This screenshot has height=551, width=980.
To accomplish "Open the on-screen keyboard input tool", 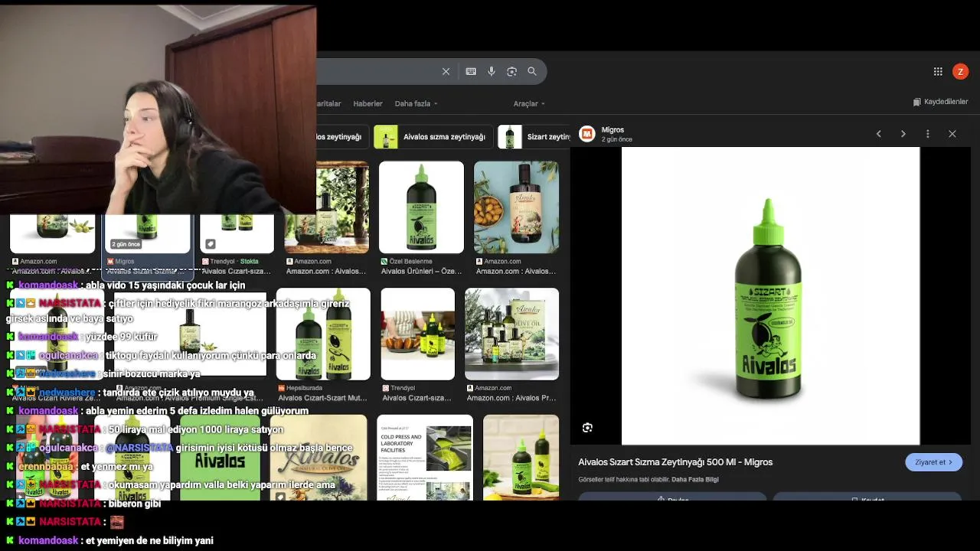I will 471,71.
